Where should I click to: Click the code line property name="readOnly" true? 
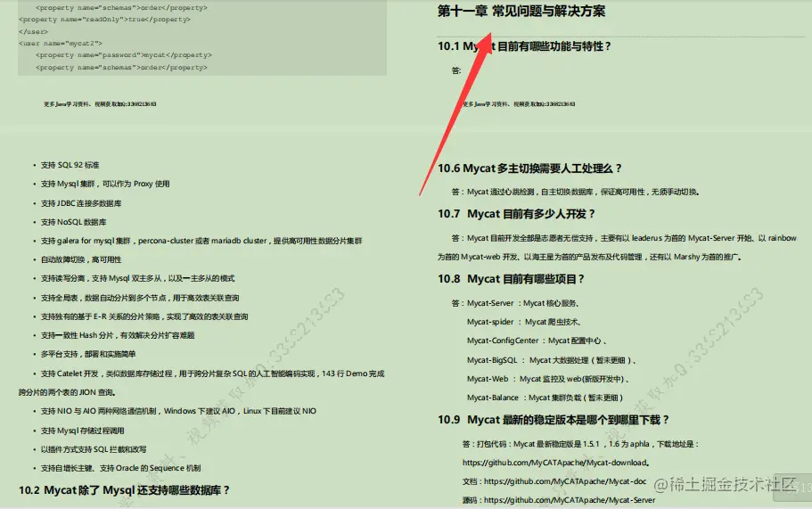(x=104, y=20)
